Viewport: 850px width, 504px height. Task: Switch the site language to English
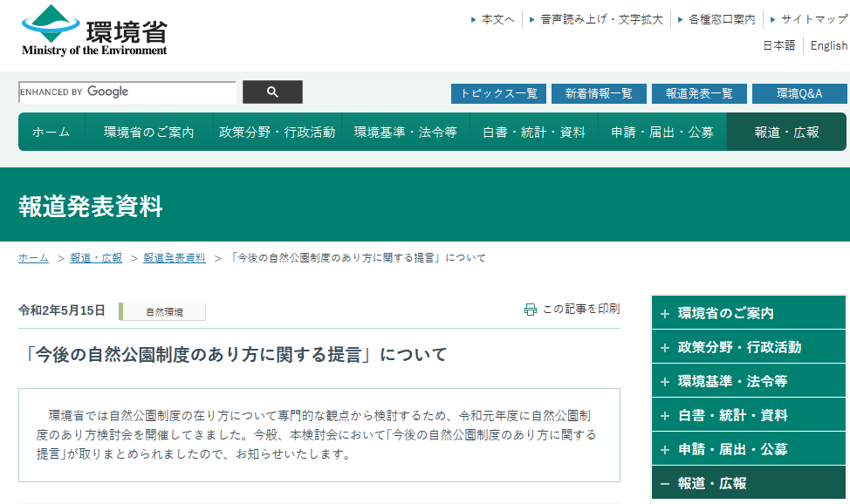click(x=827, y=45)
